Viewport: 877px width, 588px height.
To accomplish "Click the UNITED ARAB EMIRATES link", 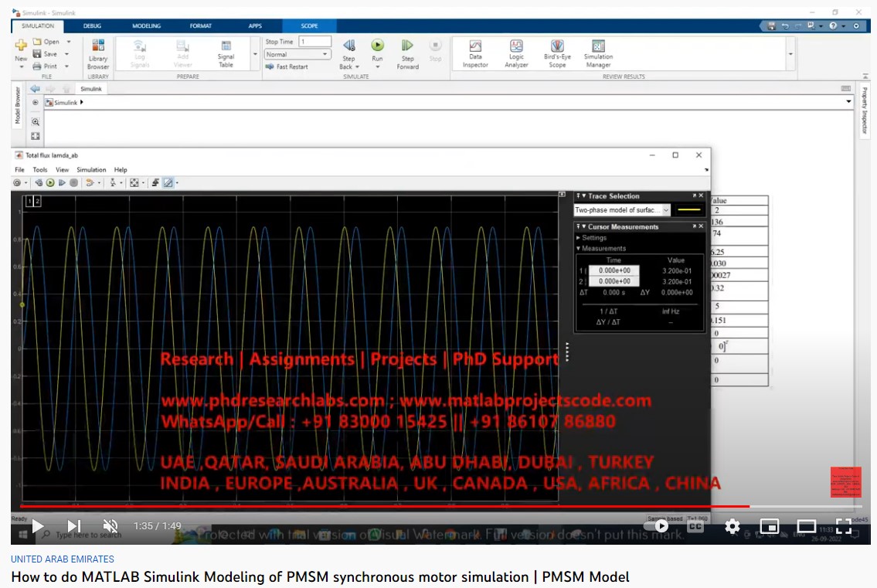I will pyautogui.click(x=63, y=559).
